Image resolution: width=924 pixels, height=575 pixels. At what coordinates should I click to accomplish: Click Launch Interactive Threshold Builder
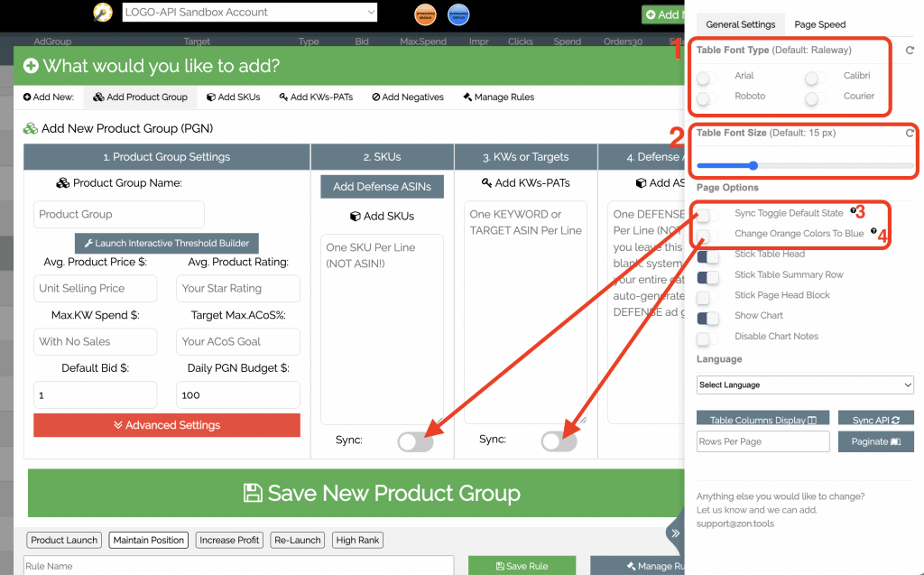(166, 243)
